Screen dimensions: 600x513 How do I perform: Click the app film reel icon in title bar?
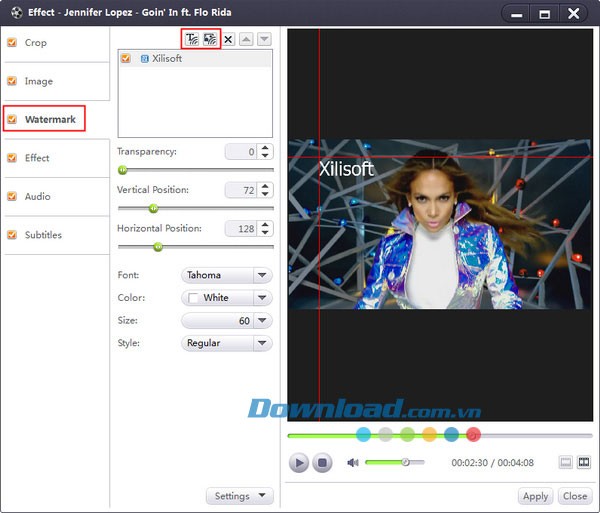[x=16, y=13]
